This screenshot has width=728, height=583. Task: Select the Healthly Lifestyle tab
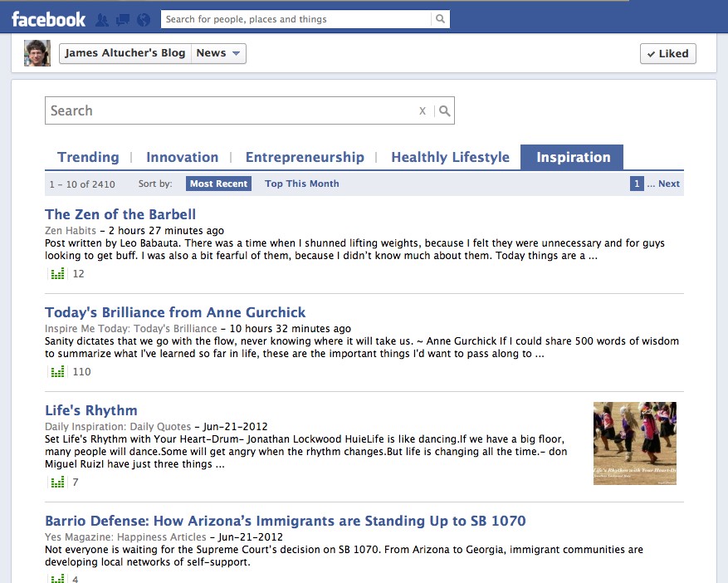450,157
